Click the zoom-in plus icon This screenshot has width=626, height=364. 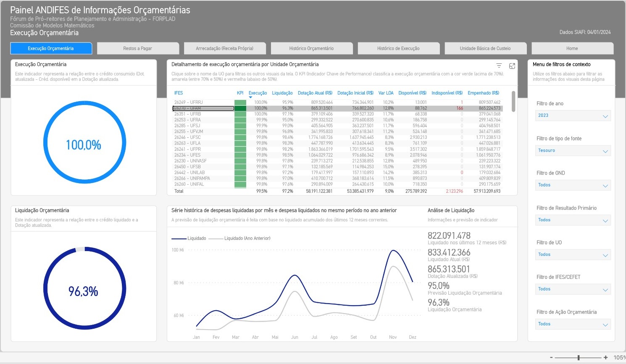tap(605, 358)
